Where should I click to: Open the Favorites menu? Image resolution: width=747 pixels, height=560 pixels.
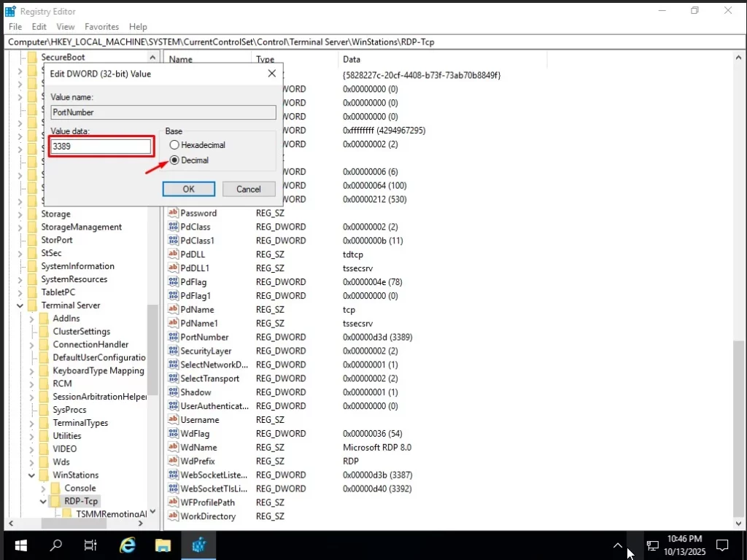tap(101, 26)
